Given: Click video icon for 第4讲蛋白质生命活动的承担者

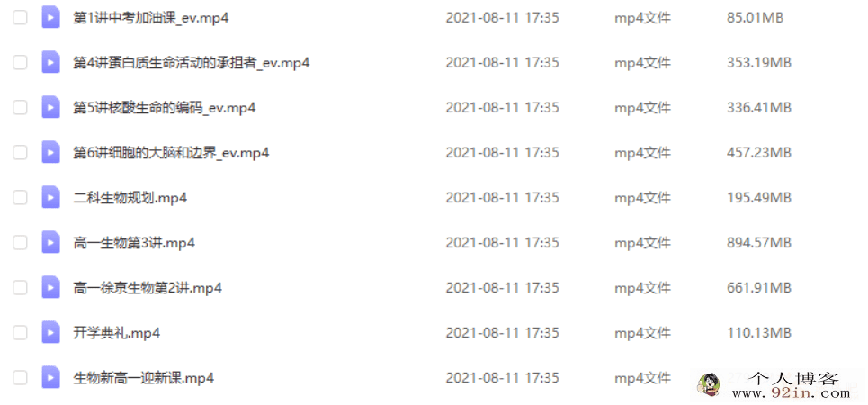Looking at the screenshot, I should click(51, 63).
